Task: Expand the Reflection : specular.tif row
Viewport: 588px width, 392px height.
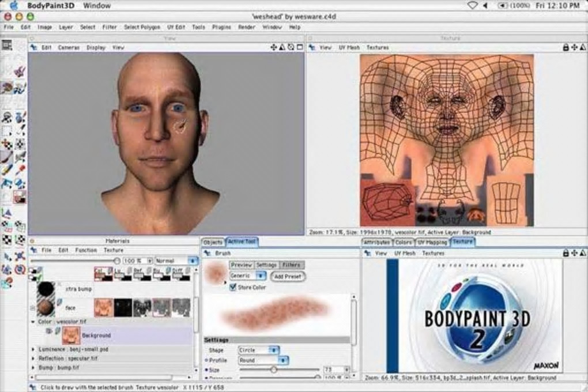Action: tap(33, 359)
